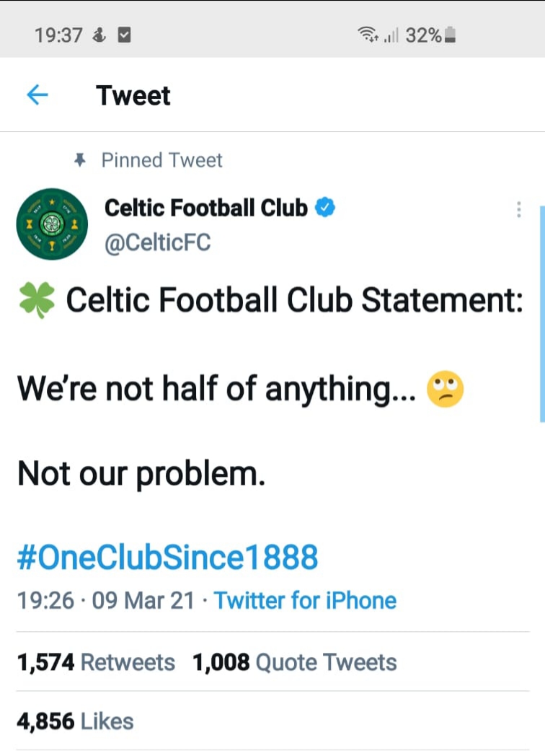Tap the back arrow icon

pos(37,94)
